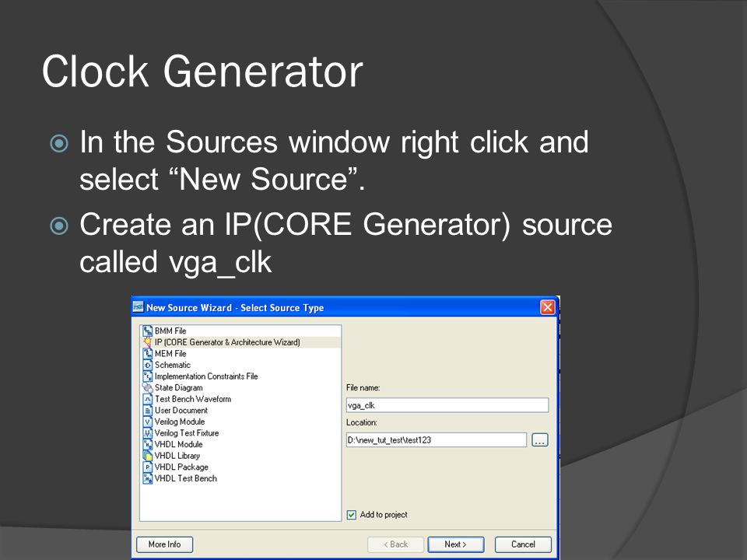
Task: Select the VHDL Test Bench icon
Action: coord(148,478)
